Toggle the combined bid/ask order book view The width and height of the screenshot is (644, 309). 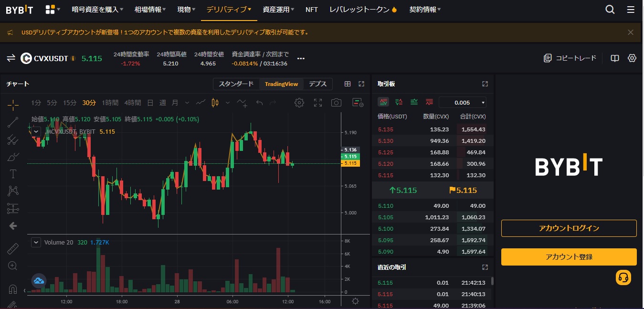pos(383,102)
